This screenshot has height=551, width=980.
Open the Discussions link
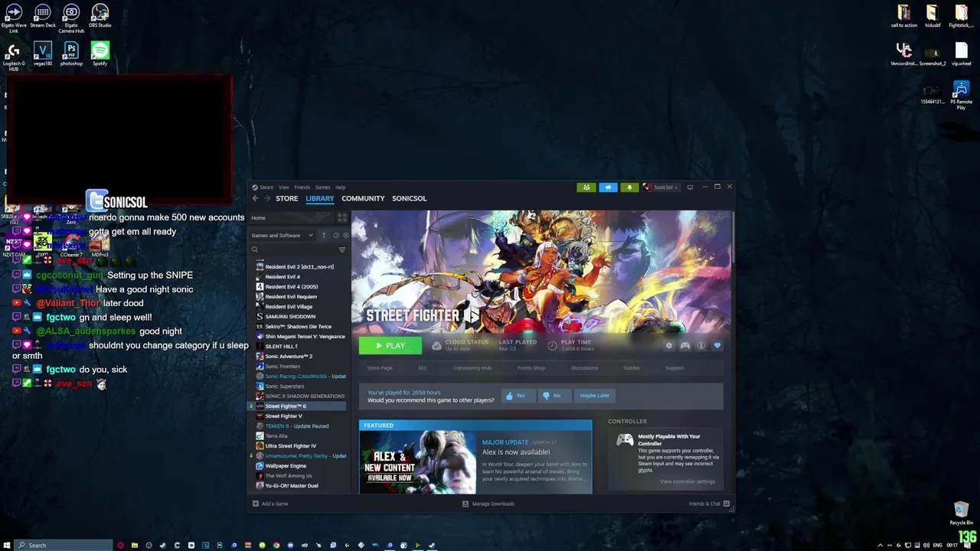coord(584,368)
